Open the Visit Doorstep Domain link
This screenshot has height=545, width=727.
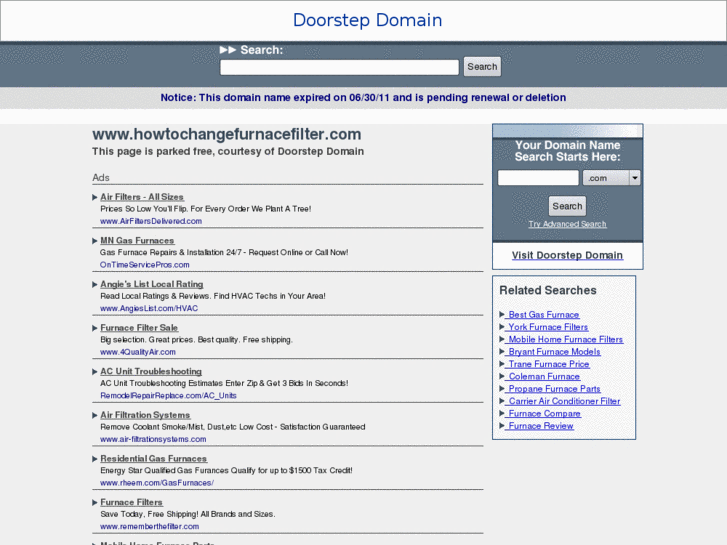(x=567, y=255)
